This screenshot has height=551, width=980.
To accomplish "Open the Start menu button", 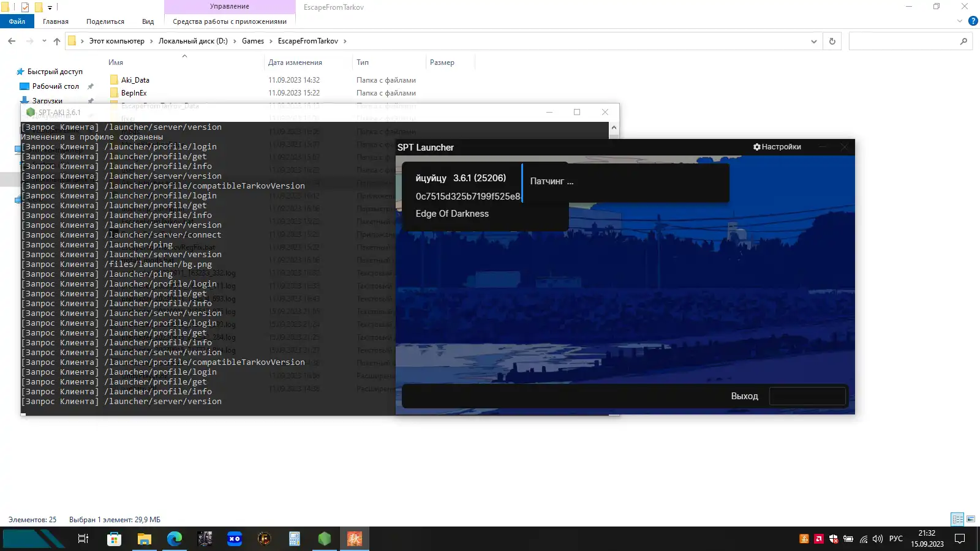I will 33,539.
